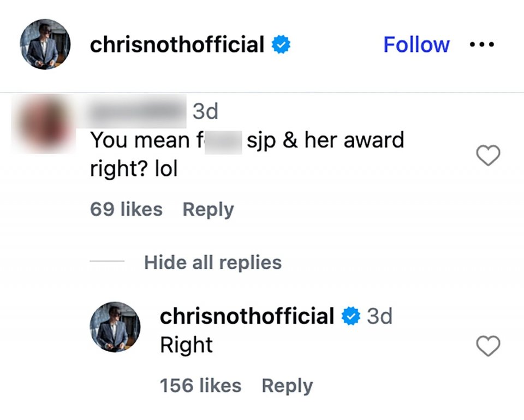Like the first comment with the heart icon
The width and height of the screenshot is (524, 420).
[489, 155]
